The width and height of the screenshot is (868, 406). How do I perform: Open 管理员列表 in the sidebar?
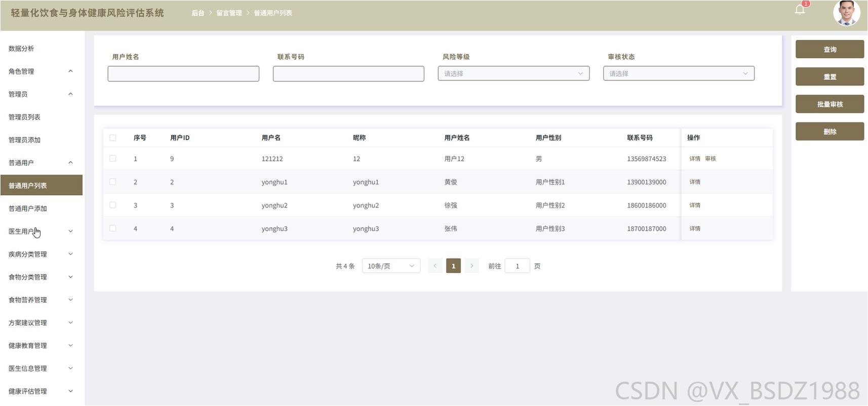(x=41, y=117)
